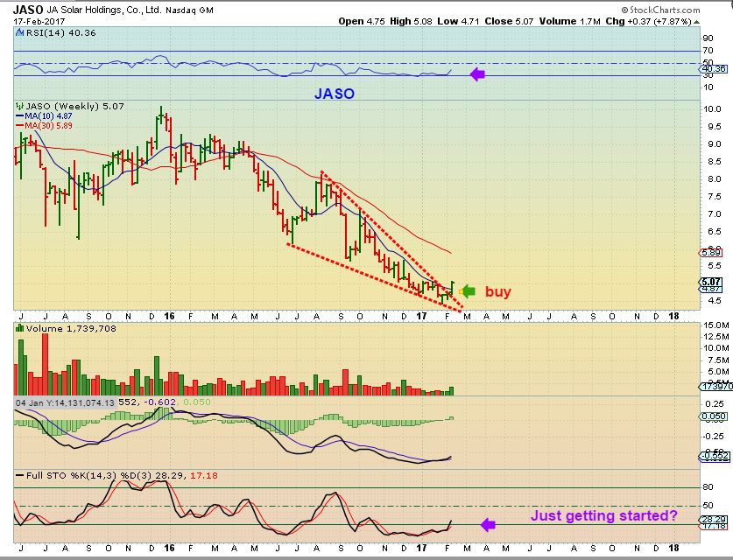The image size is (733, 560).
Task: Click the 0.050 MACD axis tag
Action: 714,416
